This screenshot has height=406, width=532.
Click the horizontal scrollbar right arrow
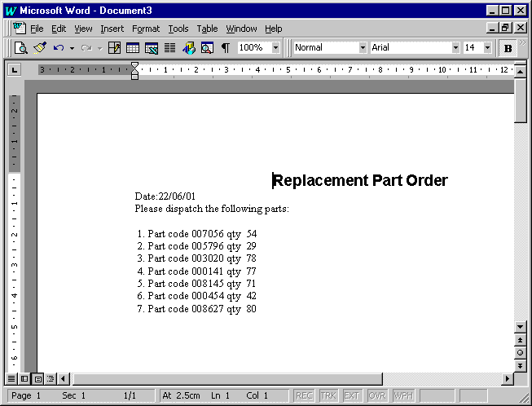pyautogui.click(x=508, y=378)
